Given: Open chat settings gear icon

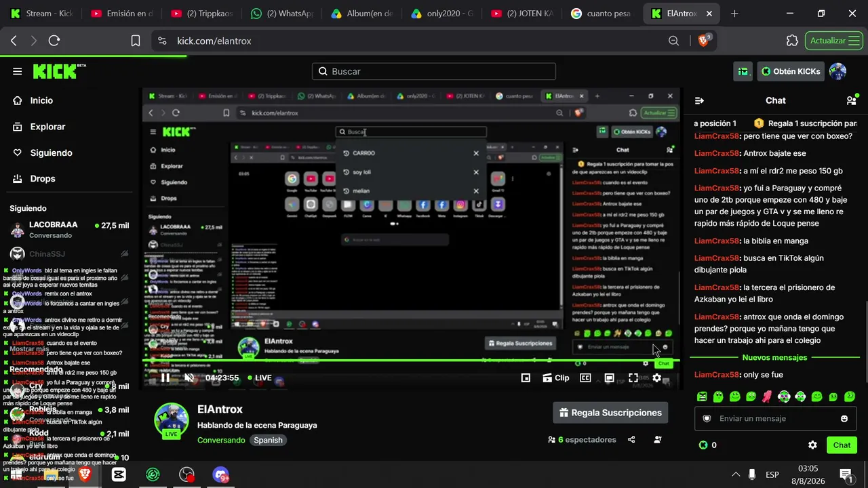Looking at the screenshot, I should pos(812,445).
